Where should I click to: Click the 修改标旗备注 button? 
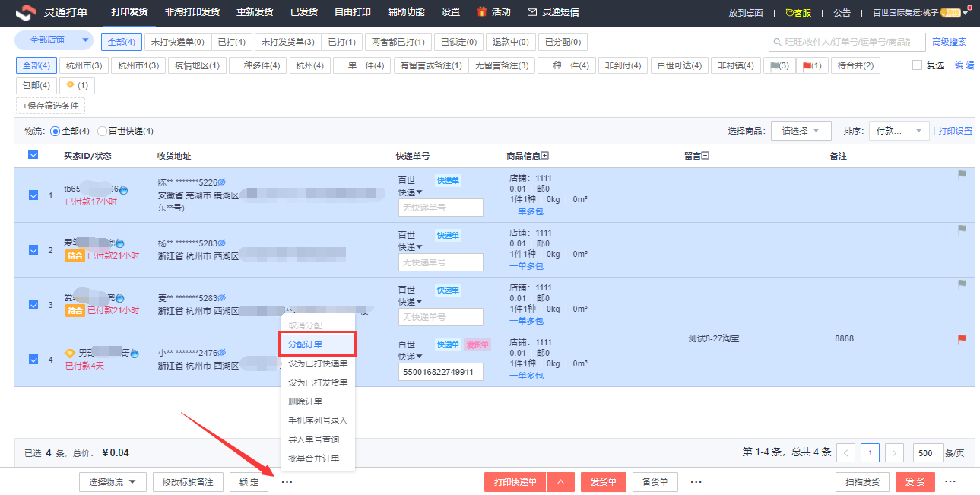pos(188,482)
